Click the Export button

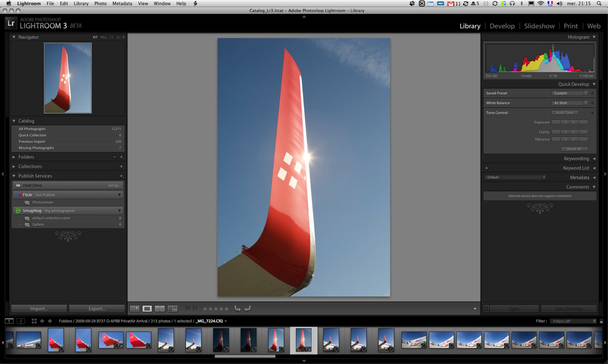click(x=97, y=309)
